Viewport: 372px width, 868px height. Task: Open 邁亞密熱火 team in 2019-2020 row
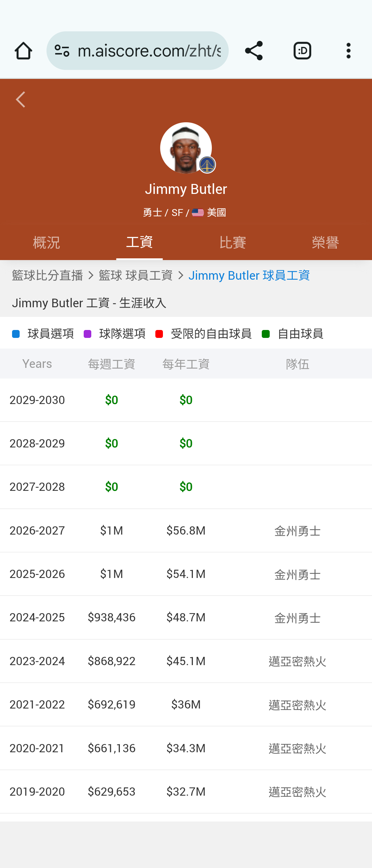click(298, 792)
